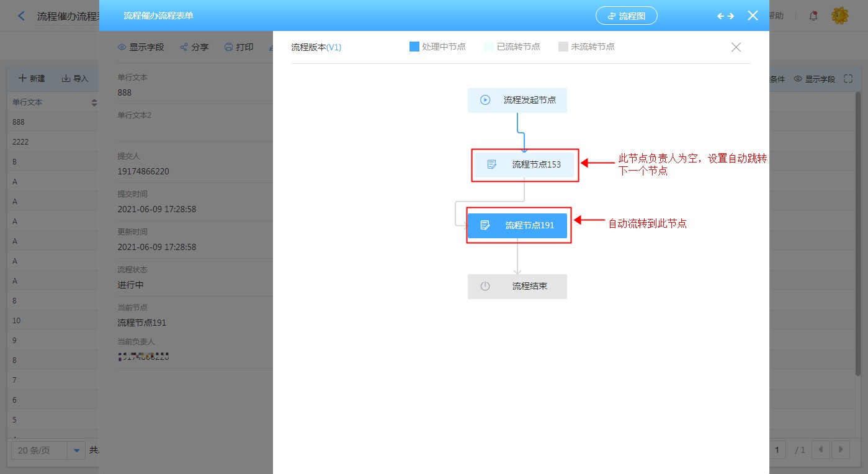The image size is (868, 474).
Task: Select the active 流程节点191 node
Action: coord(517,225)
